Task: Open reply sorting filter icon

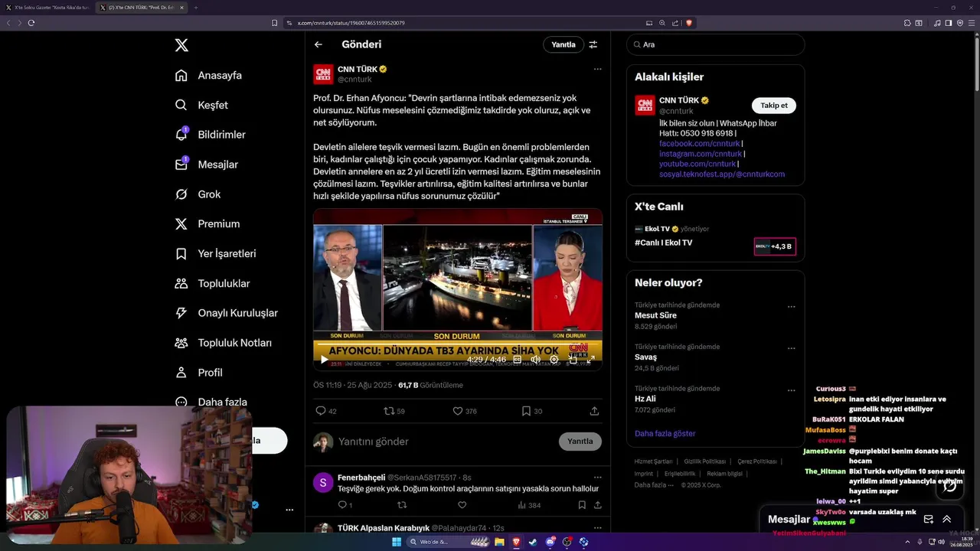Action: click(x=593, y=44)
